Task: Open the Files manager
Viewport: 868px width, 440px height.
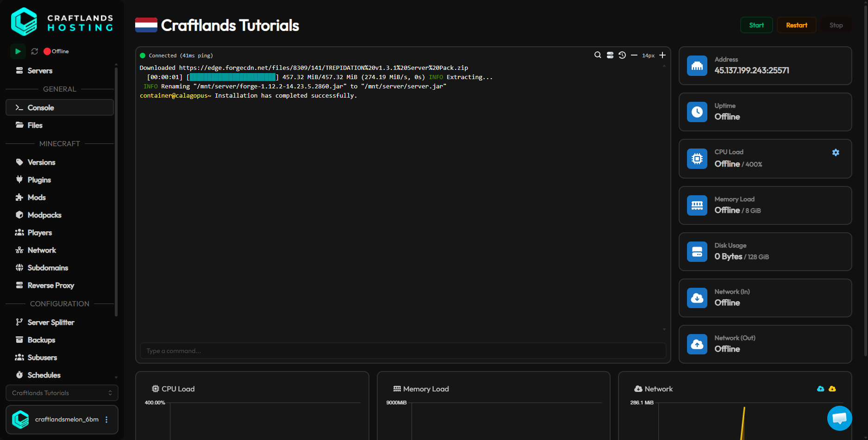Action: coord(60,125)
